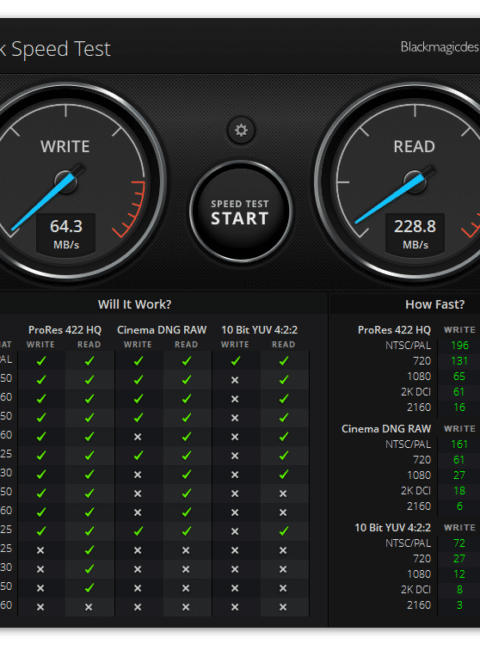Click ProRes 422 HQ header in Will It Work
Screen dimensions: 480x650
[x=65, y=330]
